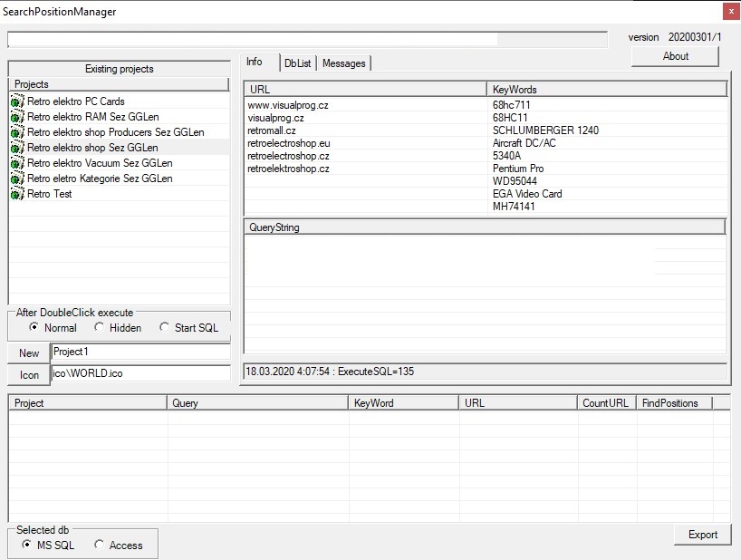Enable the Start SQL radio option
The image size is (741, 560).
[164, 327]
